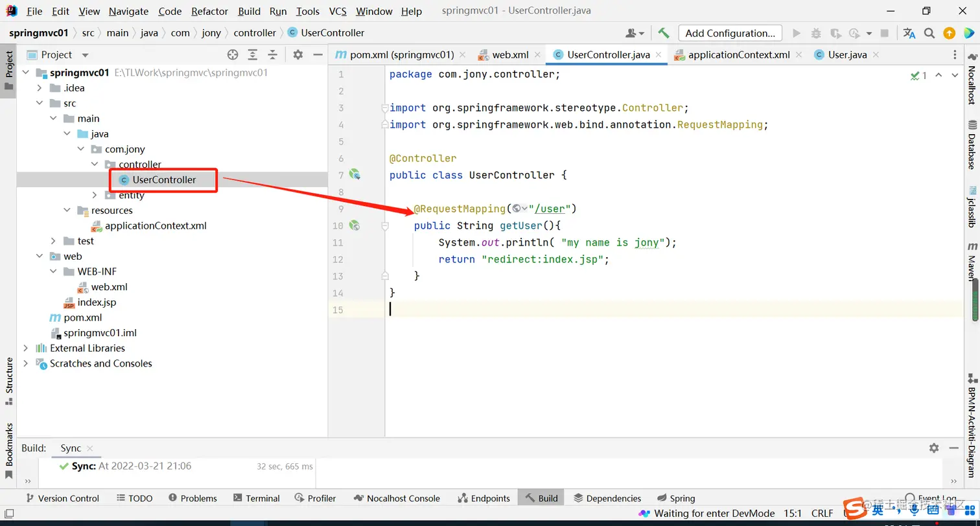This screenshot has height=526, width=980.
Task: Expand the test folder
Action: click(53, 241)
